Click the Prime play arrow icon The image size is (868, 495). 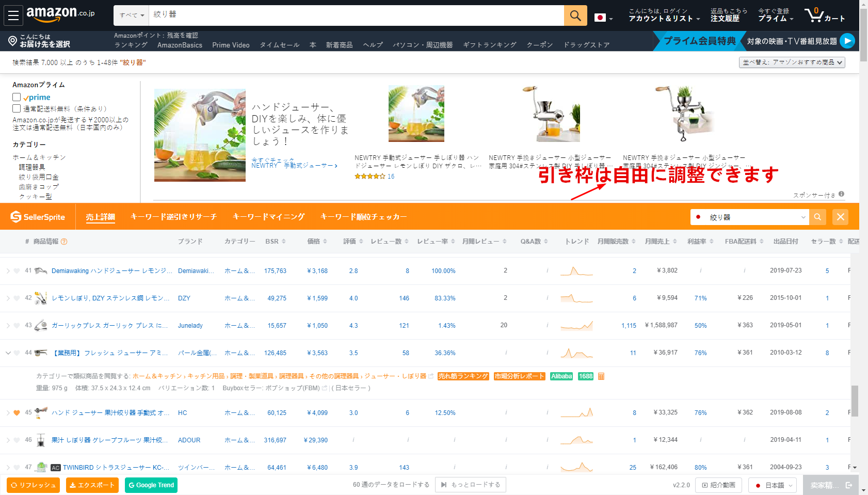(847, 41)
